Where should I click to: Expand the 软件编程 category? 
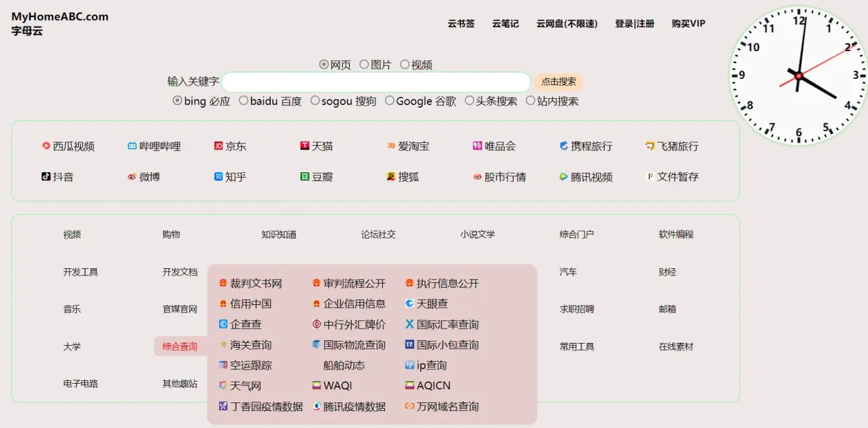[x=676, y=234]
